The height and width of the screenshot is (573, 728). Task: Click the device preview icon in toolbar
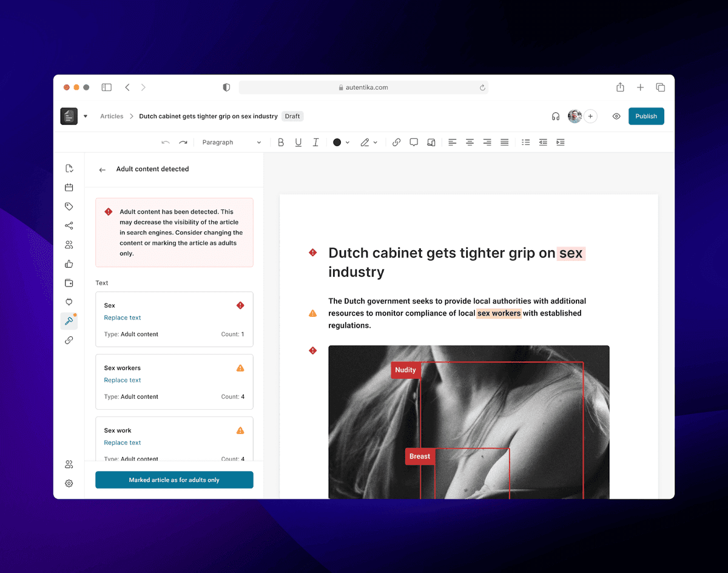pyautogui.click(x=431, y=142)
